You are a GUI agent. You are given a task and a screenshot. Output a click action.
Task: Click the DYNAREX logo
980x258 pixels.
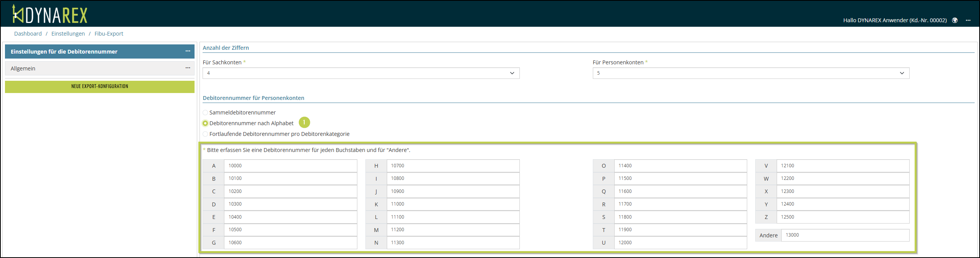[x=50, y=15]
